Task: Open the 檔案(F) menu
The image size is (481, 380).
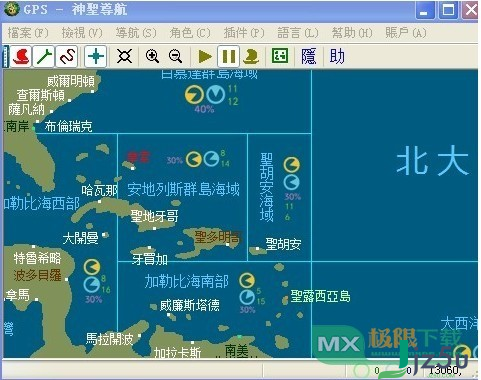Action: click(x=28, y=33)
